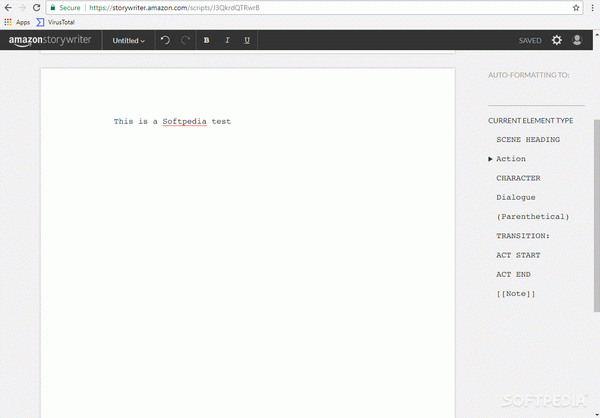Open the VirusTotal bookmark
Screen dimensions: 600x418
[x=56, y=22]
